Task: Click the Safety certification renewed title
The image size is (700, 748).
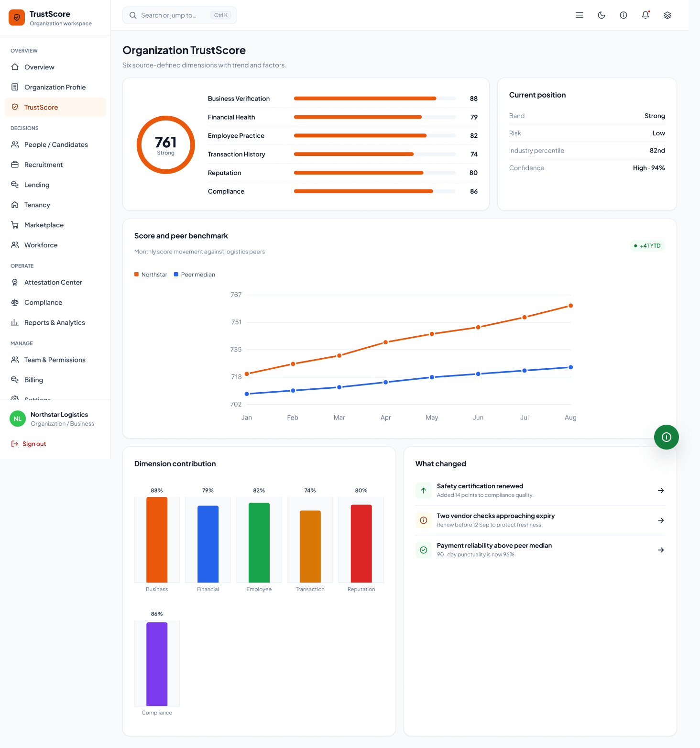Action: point(480,486)
